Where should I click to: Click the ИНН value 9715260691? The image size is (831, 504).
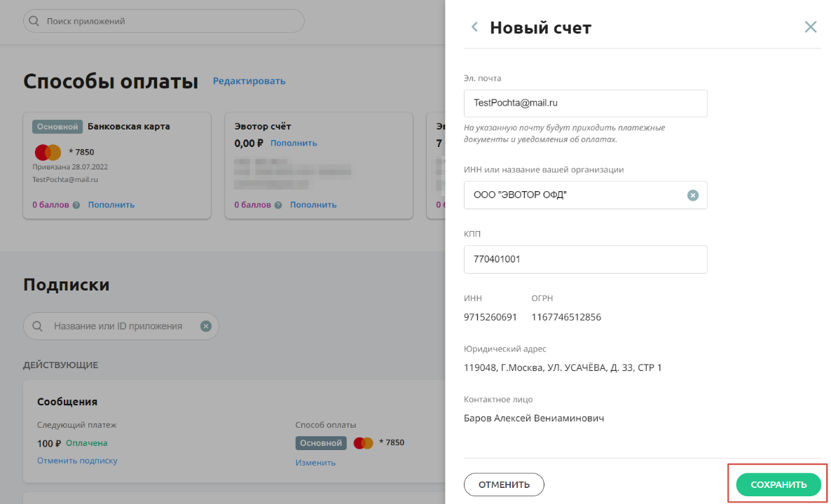(490, 318)
